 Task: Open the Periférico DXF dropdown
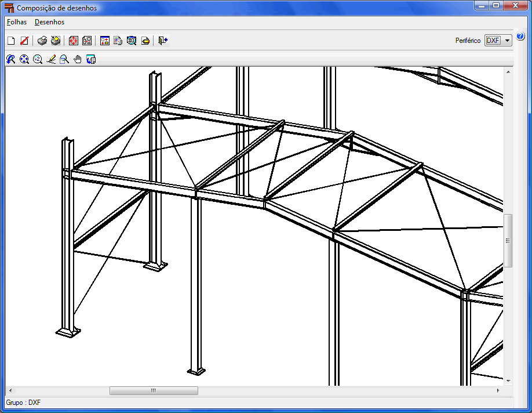498,41
